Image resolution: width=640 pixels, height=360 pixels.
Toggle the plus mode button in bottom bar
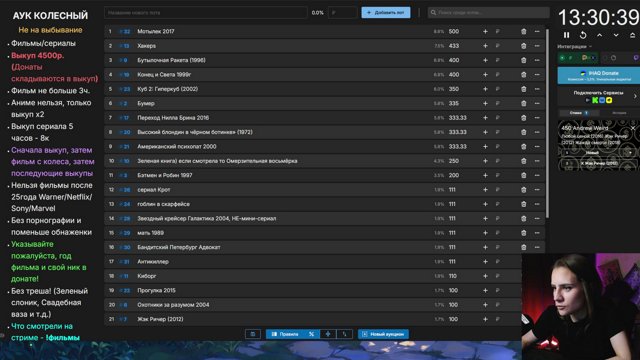tap(328, 334)
